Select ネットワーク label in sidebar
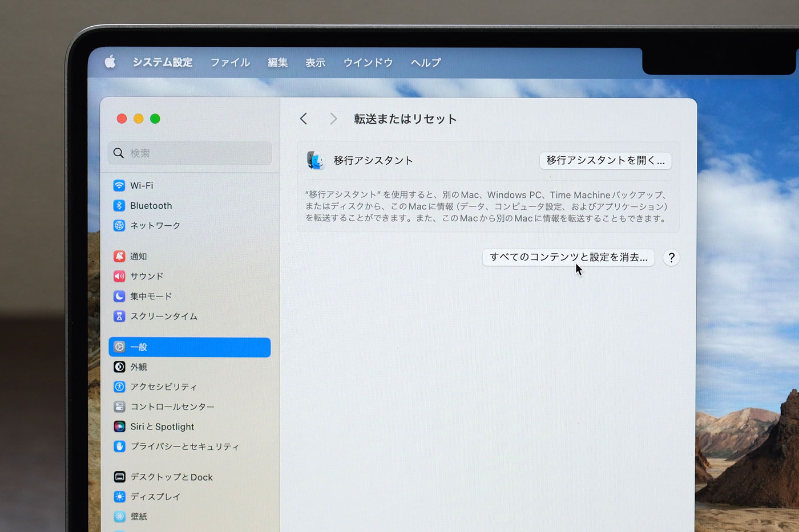The height and width of the screenshot is (532, 799). (x=155, y=225)
